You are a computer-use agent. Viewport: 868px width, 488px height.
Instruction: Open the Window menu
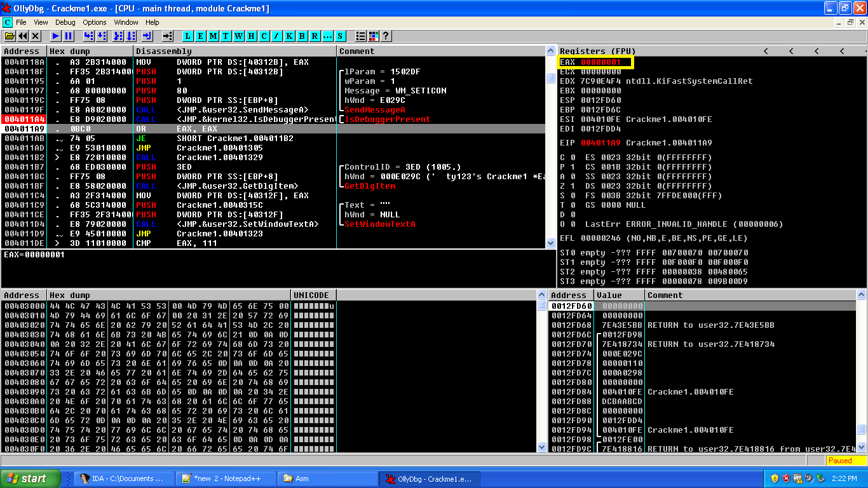(126, 22)
